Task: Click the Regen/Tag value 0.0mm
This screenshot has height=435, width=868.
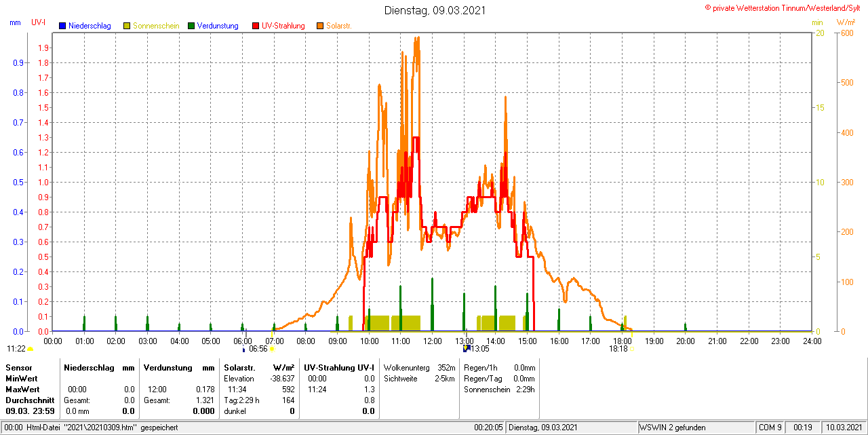Action: [x=525, y=378]
